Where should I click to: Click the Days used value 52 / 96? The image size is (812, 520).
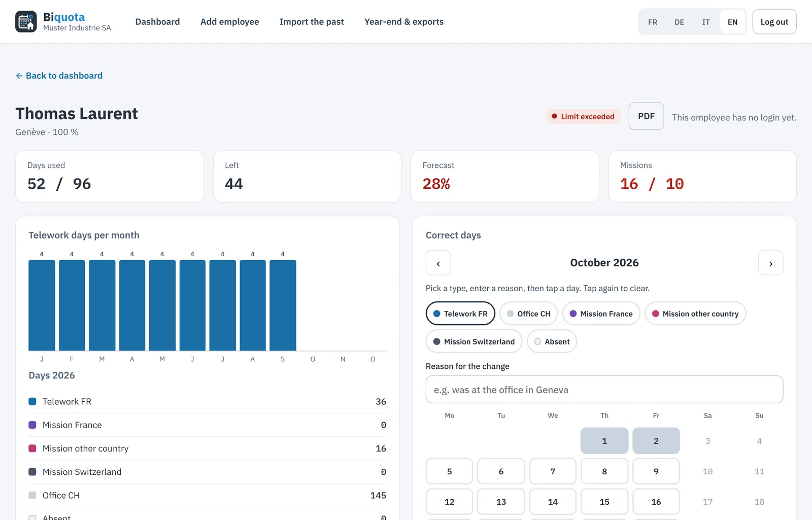tap(59, 184)
